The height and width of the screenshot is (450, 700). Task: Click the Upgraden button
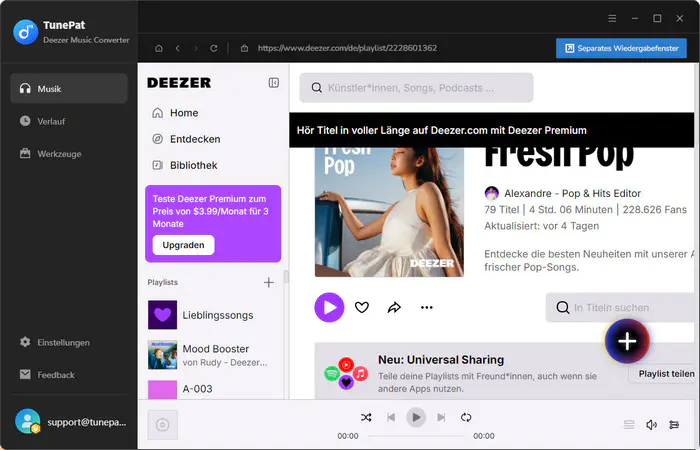pyautogui.click(x=183, y=245)
